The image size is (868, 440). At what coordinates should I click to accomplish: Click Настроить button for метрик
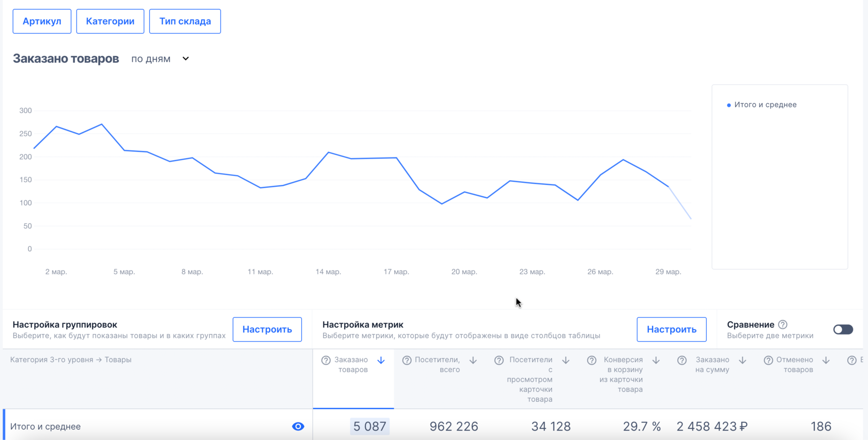point(672,329)
